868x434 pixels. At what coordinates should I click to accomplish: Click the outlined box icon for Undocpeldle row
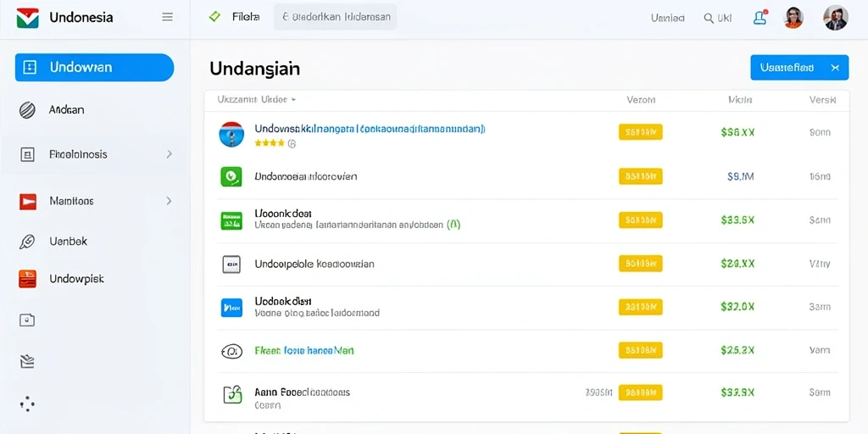pyautogui.click(x=231, y=264)
